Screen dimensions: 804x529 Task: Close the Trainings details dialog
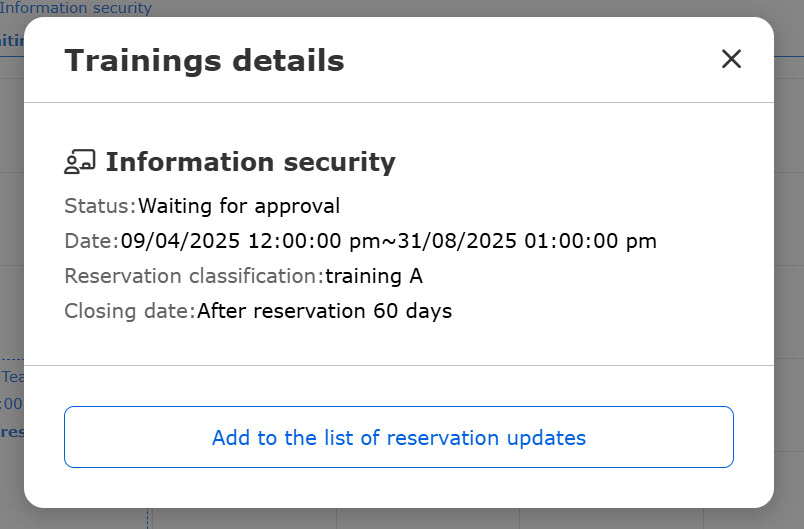tap(731, 59)
